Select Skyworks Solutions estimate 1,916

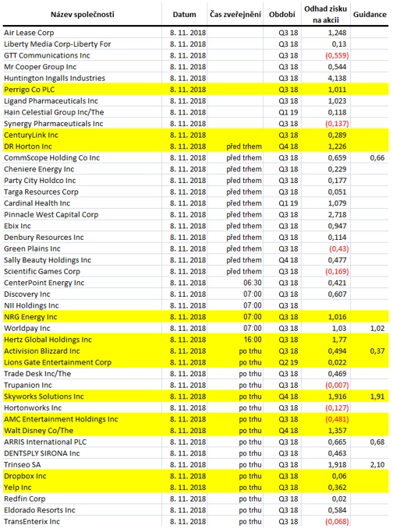[337, 396]
